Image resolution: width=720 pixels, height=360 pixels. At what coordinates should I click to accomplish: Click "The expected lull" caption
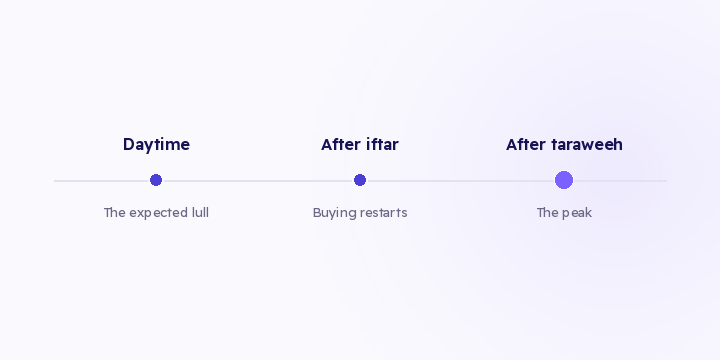click(x=156, y=213)
